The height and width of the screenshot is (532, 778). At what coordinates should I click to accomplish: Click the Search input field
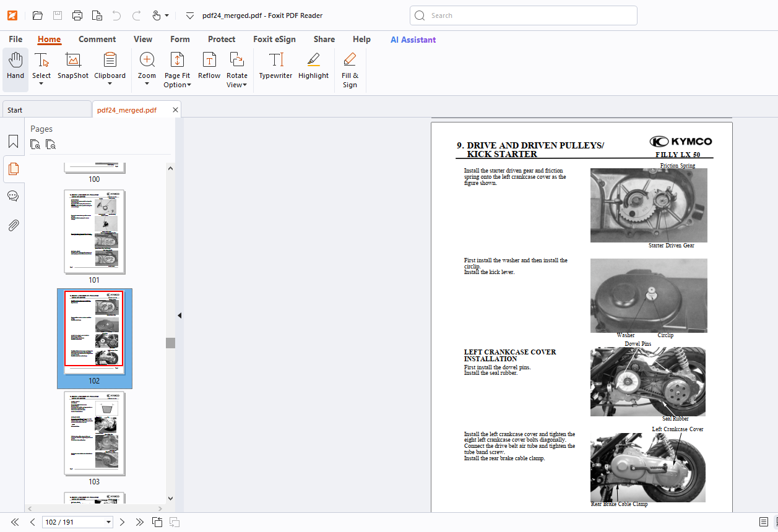523,15
